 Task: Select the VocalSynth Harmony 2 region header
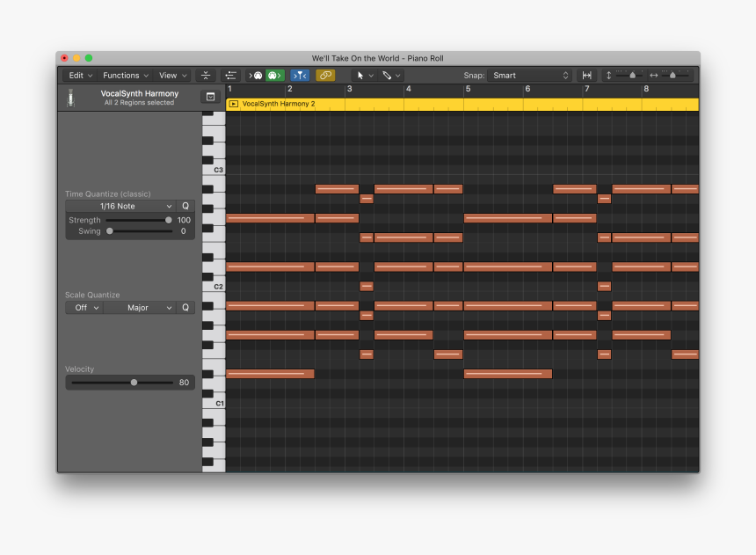pyautogui.click(x=462, y=104)
